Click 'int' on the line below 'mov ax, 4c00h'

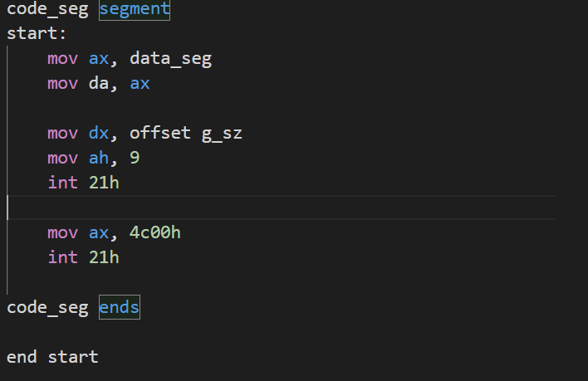pos(62,257)
